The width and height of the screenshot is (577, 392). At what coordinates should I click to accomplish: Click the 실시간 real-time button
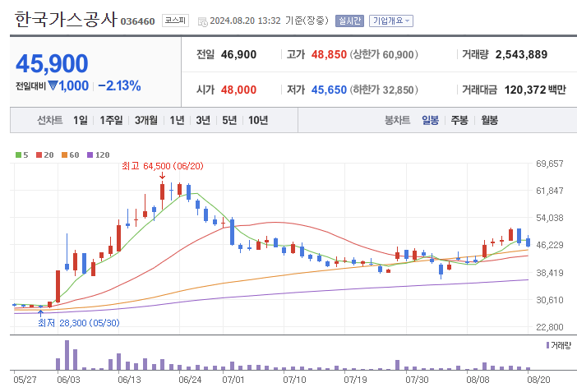point(349,21)
